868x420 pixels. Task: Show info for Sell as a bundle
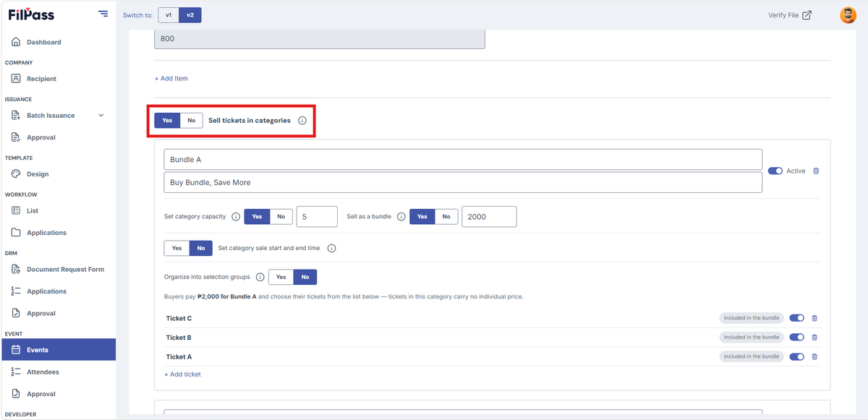point(401,217)
